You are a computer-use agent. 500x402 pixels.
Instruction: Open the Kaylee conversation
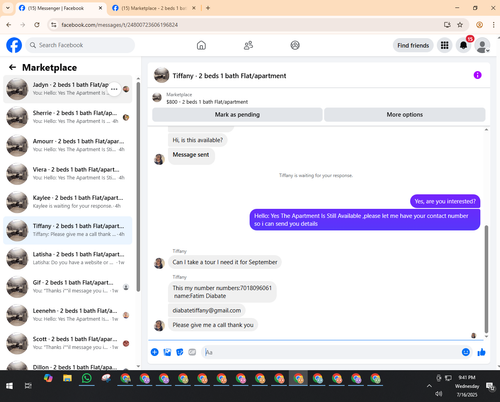point(68,202)
